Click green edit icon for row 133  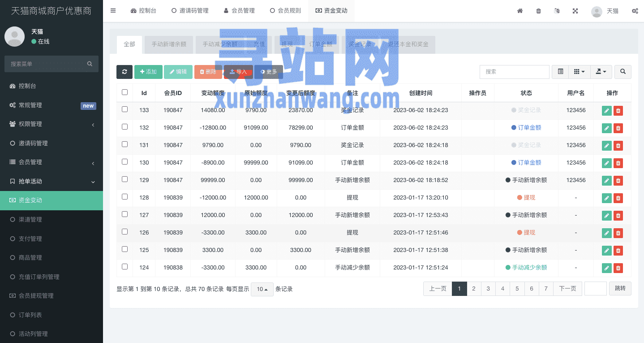(606, 111)
